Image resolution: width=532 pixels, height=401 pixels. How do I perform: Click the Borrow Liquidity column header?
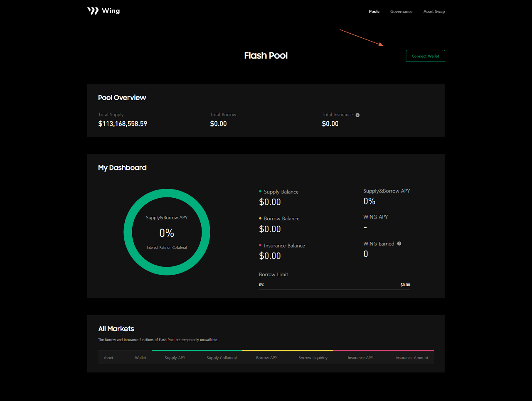click(313, 358)
